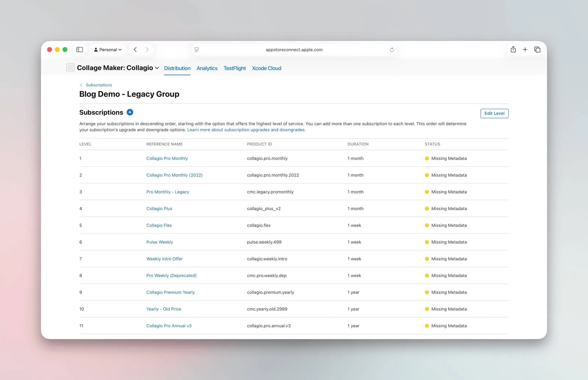The height and width of the screenshot is (380, 588).
Task: Select the product ID collagio.weekly.intro
Action: tap(267, 259)
